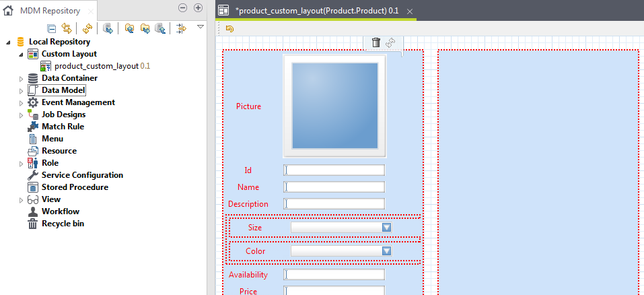Click the Picture image placeholder
644x295 pixels.
[x=334, y=106]
